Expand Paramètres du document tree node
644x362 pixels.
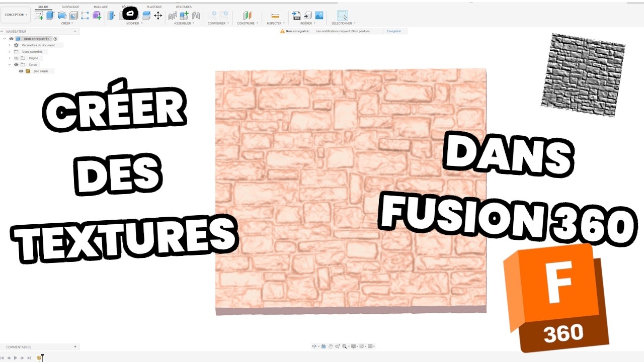click(x=9, y=45)
